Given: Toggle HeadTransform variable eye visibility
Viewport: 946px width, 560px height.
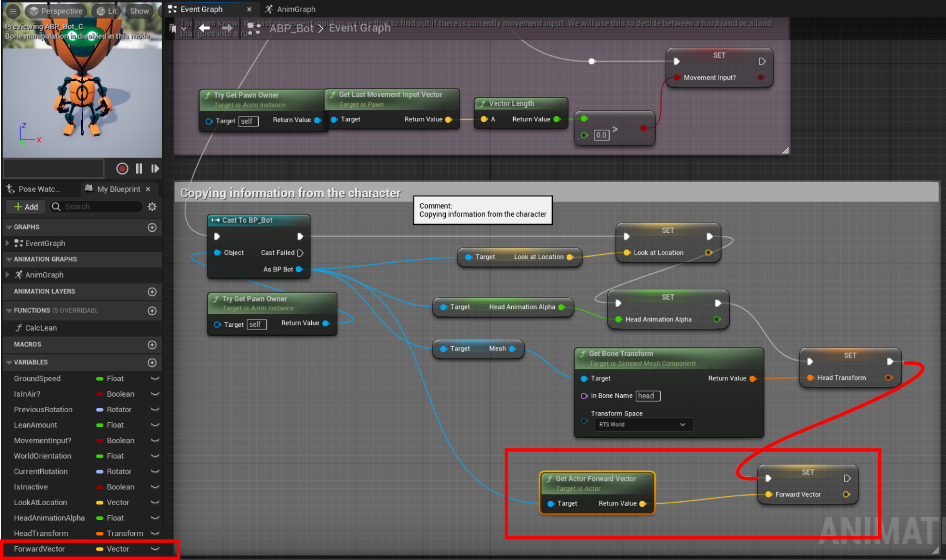Looking at the screenshot, I should 155,533.
